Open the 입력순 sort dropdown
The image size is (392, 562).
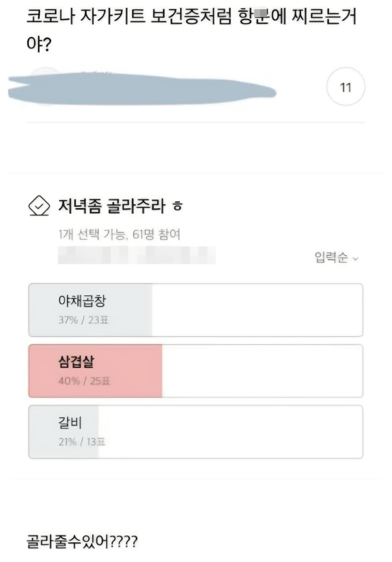point(336,258)
